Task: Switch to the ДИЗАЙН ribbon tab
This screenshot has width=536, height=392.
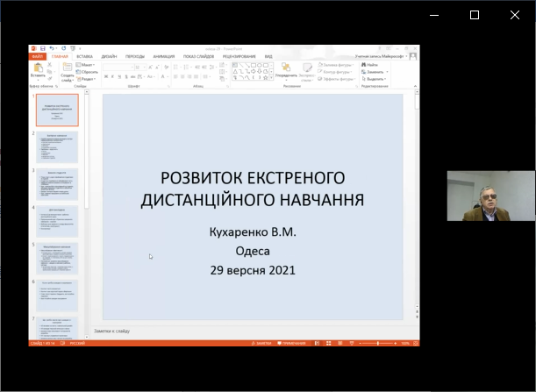Action: pos(110,56)
